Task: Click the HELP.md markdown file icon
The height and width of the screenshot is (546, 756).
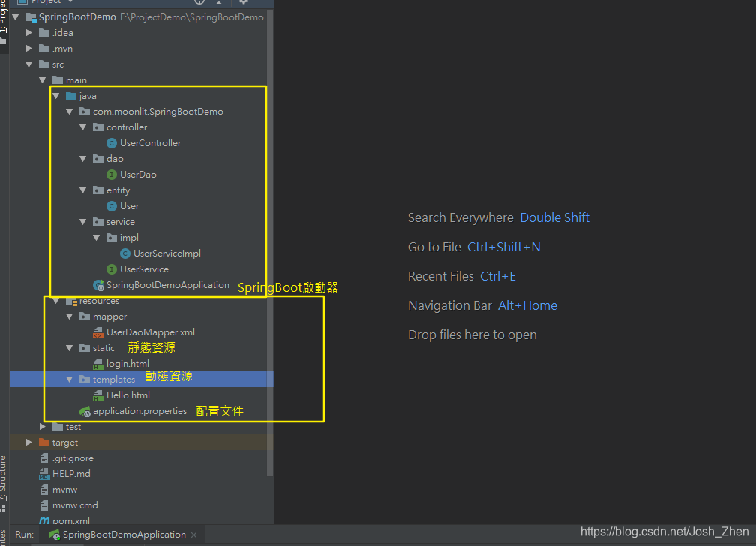Action: pyautogui.click(x=44, y=474)
